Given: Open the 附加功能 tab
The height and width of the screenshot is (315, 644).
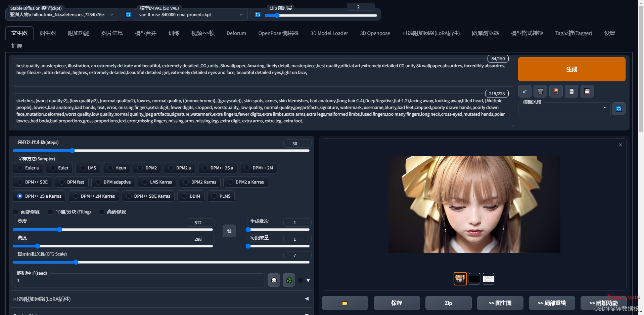Looking at the screenshot, I should (x=79, y=33).
